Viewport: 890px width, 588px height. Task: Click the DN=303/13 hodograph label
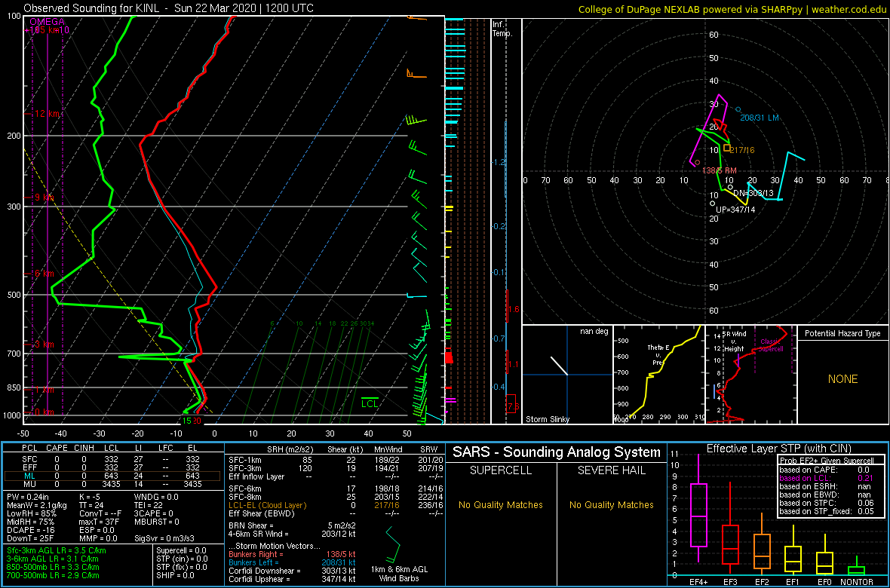753,193
